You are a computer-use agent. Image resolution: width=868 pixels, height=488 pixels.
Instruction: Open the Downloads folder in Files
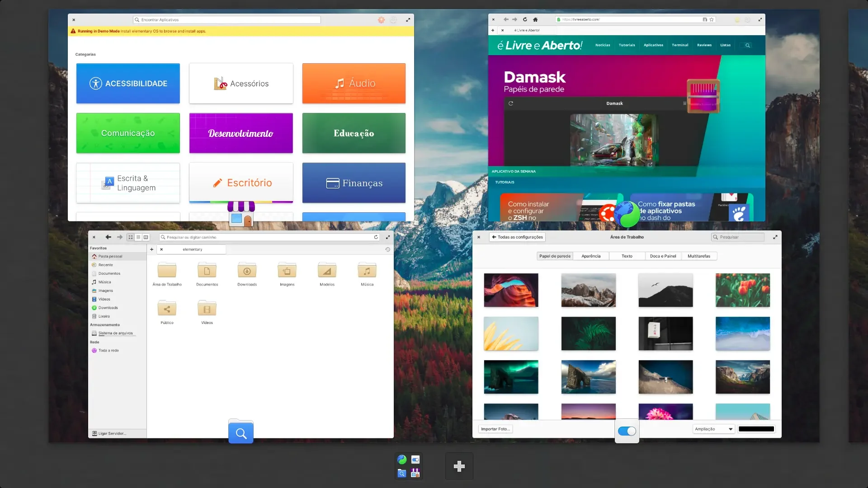point(247,274)
